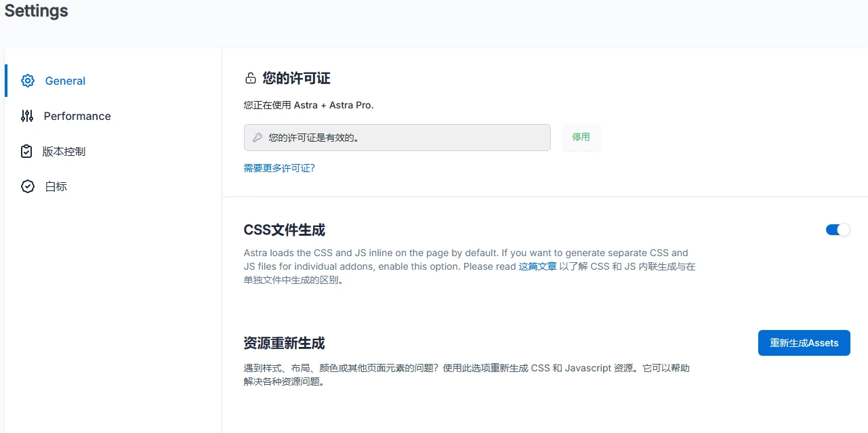
Task: Select the gear icon beside General
Action: click(27, 80)
